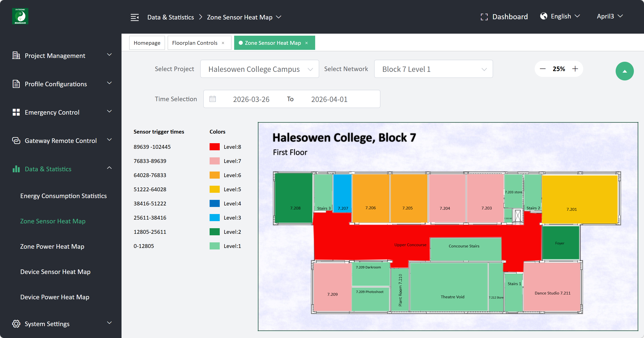Click the light blue Level:3 swatch

[x=215, y=218]
